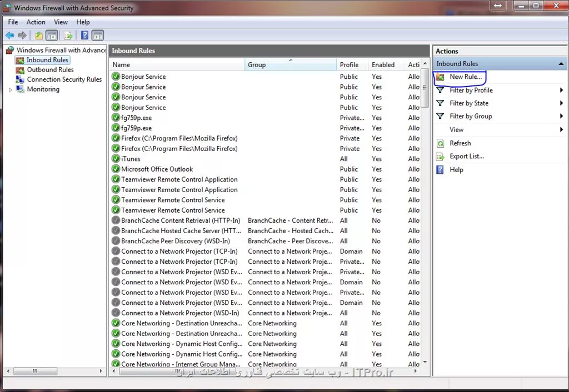Click the Help icon in Actions pane
The height and width of the screenshot is (392, 569).
(440, 170)
